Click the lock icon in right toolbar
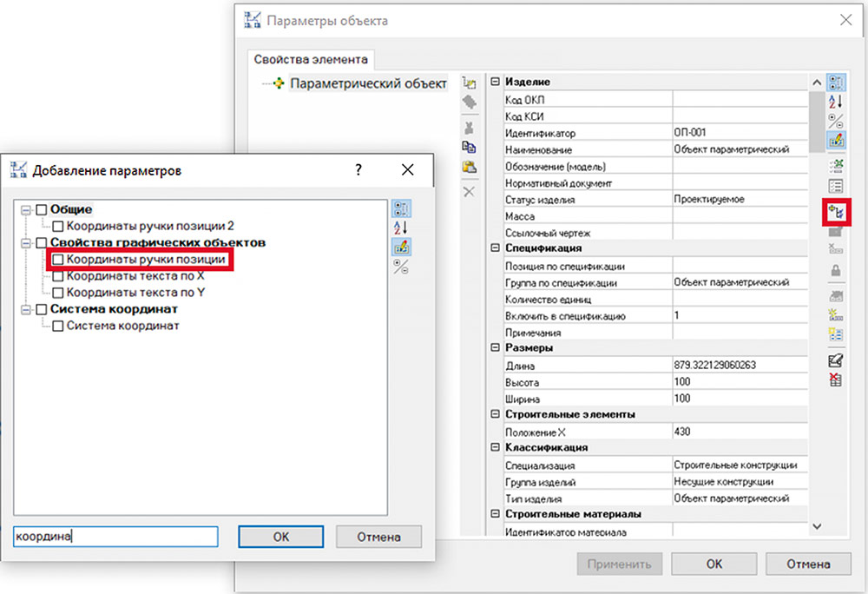This screenshot has height=594, width=868. (x=837, y=271)
